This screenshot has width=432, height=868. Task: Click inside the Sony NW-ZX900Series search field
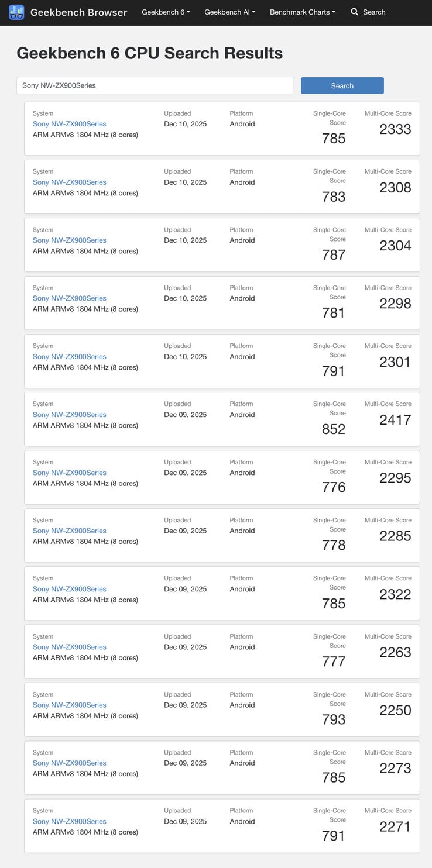[154, 85]
